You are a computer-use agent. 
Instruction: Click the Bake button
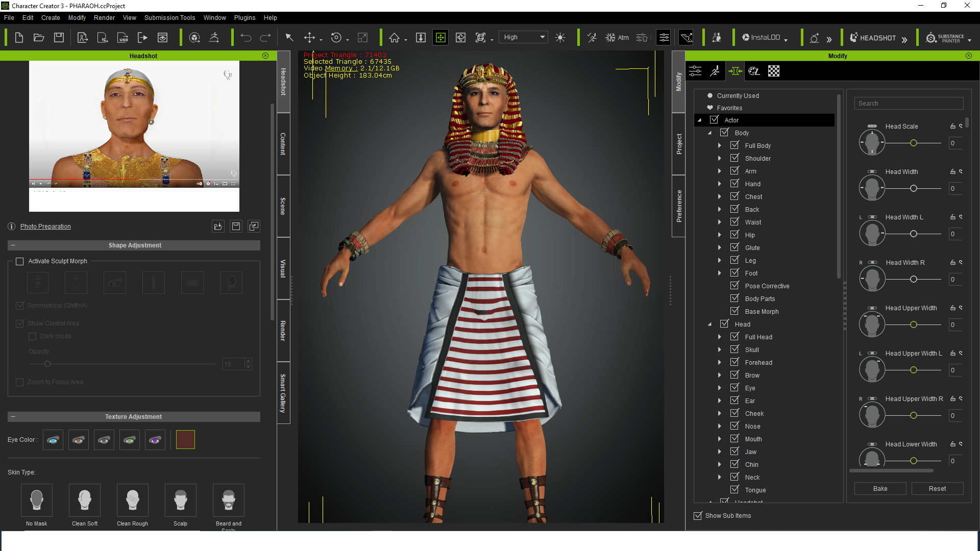[880, 488]
